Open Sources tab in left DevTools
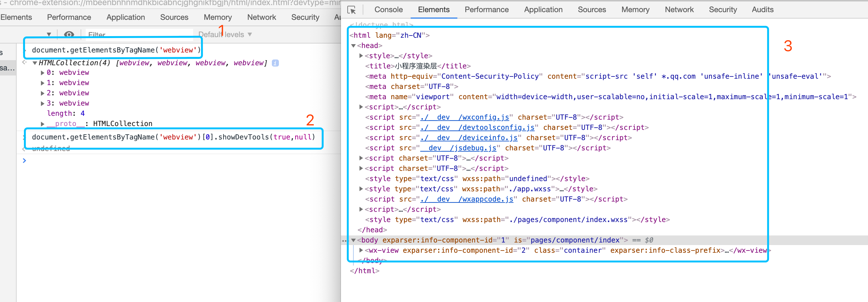Screen dimensions: 868x302 click(x=174, y=17)
